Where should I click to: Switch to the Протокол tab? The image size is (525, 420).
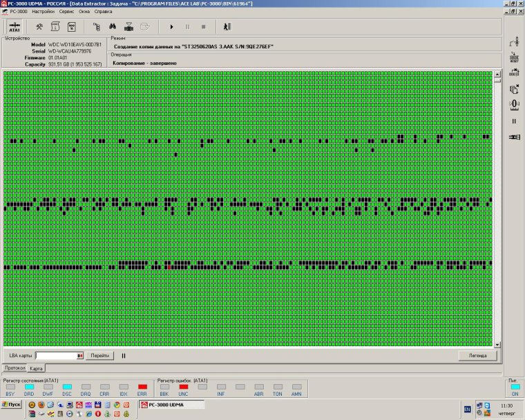coord(15,367)
